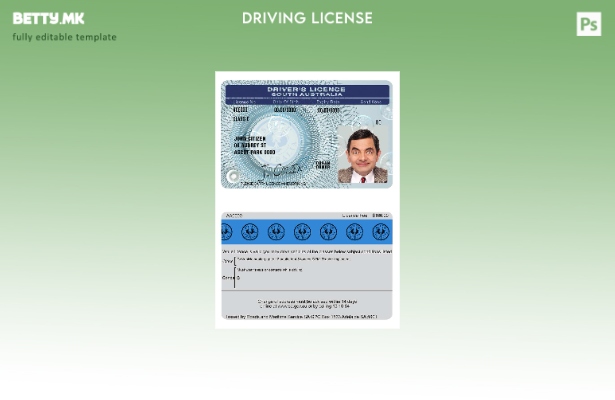Click the 'fully editable template' text
The width and height of the screenshot is (615, 400).
click(x=64, y=37)
